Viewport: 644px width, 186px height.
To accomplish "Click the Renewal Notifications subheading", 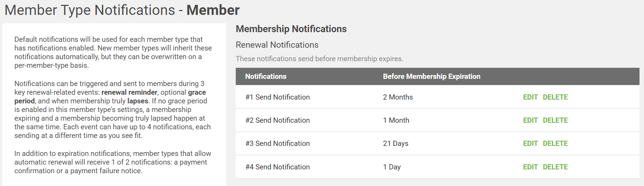I will point(277,45).
